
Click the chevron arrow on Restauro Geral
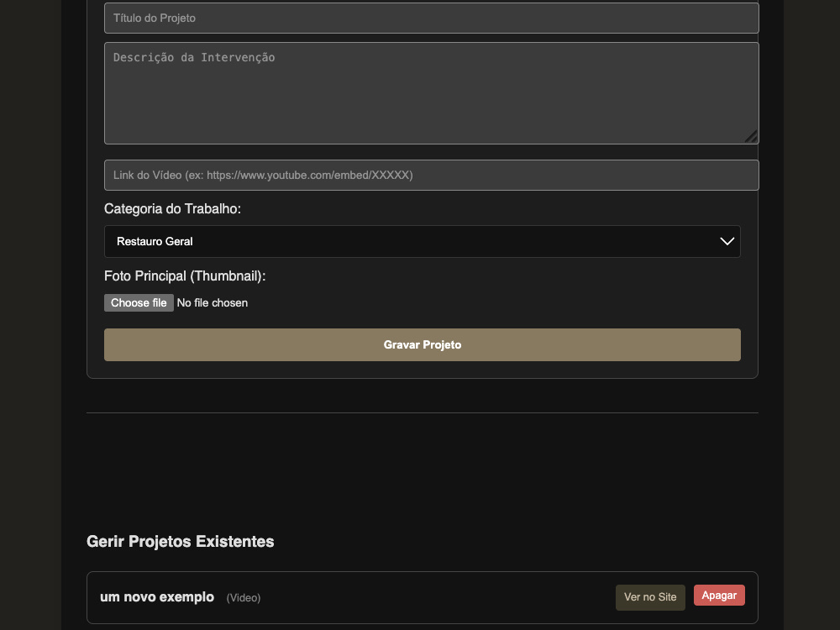tap(727, 242)
